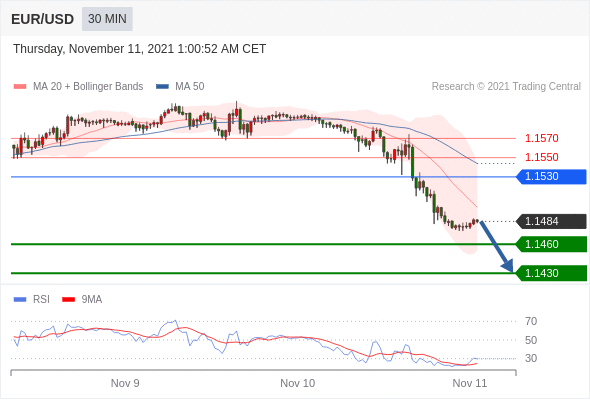Toggle the MA 50 legend label

point(190,87)
